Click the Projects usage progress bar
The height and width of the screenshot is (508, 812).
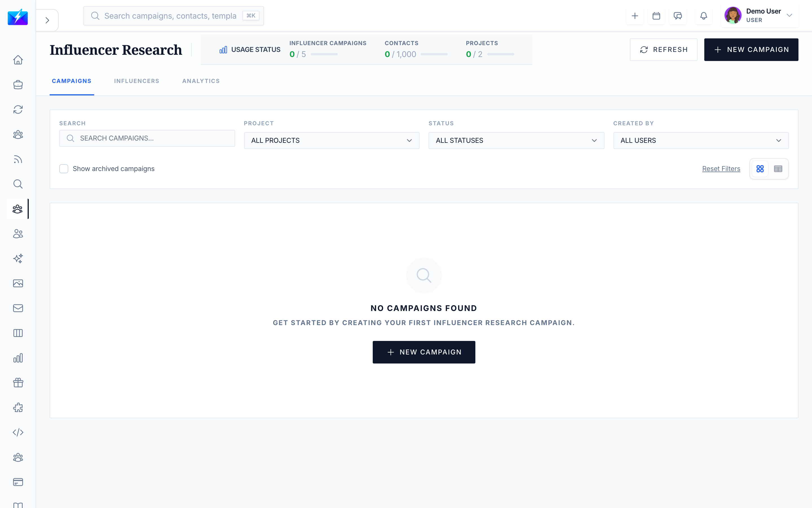click(x=501, y=54)
